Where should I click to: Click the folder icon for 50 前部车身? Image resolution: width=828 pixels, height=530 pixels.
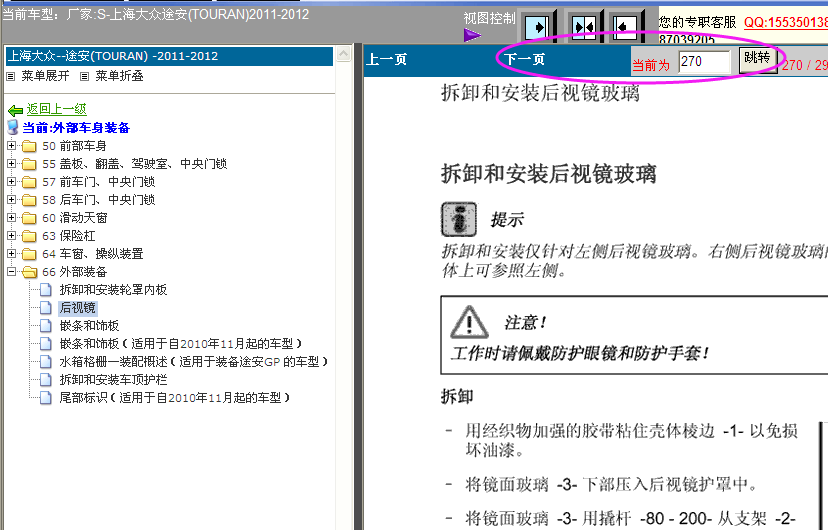click(x=30, y=146)
